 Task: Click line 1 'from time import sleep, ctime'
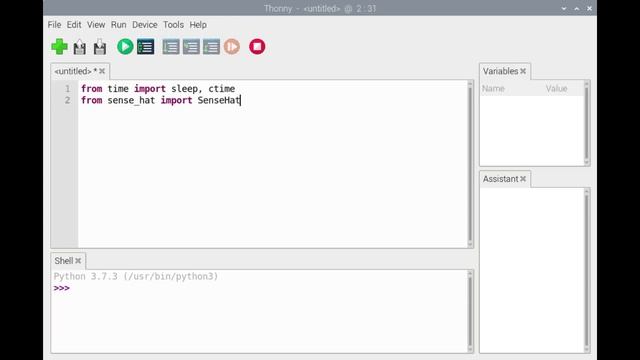pos(158,89)
